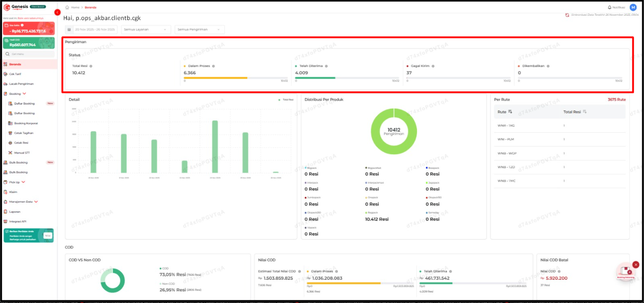The width and height of the screenshot is (644, 303).
Task: Click the red data sync refresh icon
Action: 568,15
